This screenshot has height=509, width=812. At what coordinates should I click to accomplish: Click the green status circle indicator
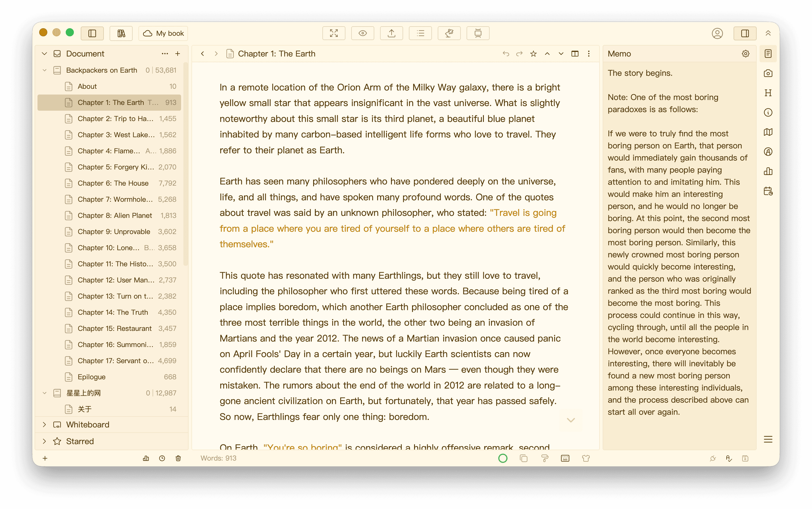503,458
